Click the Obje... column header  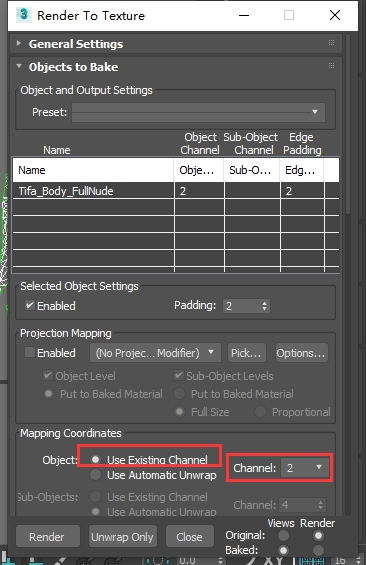tap(199, 170)
